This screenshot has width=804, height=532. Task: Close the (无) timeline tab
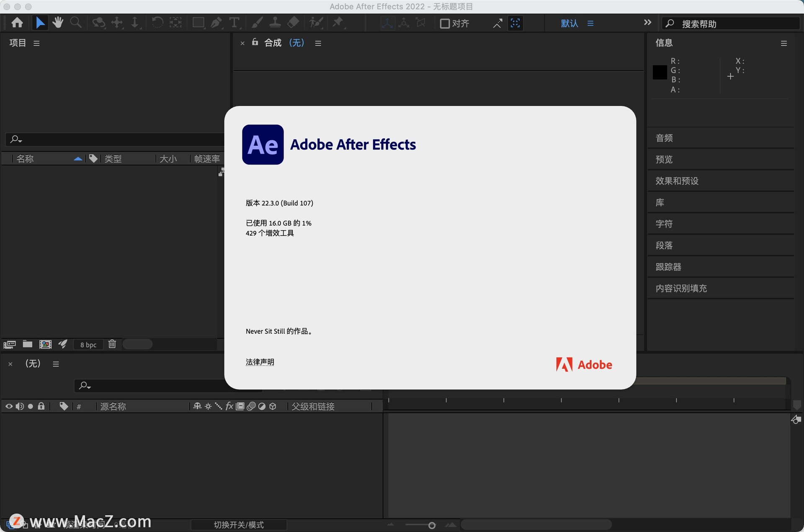(10, 364)
